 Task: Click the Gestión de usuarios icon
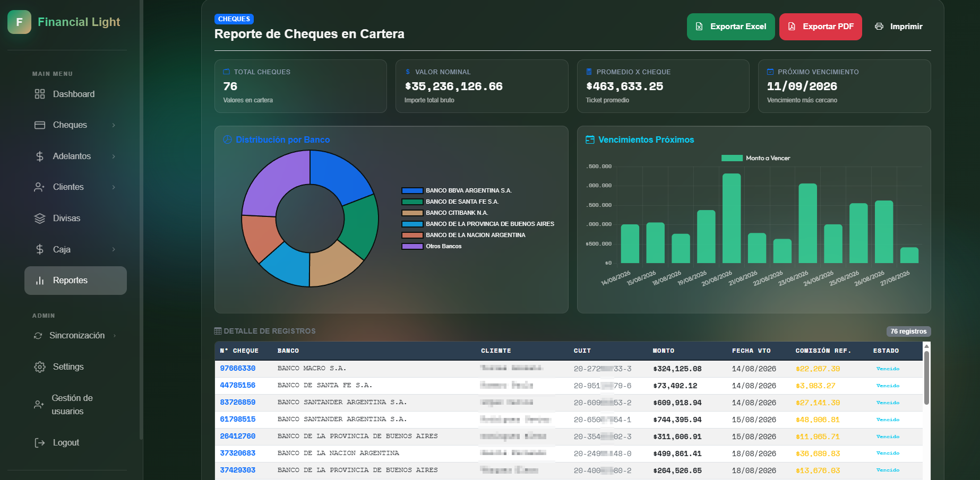point(39,405)
